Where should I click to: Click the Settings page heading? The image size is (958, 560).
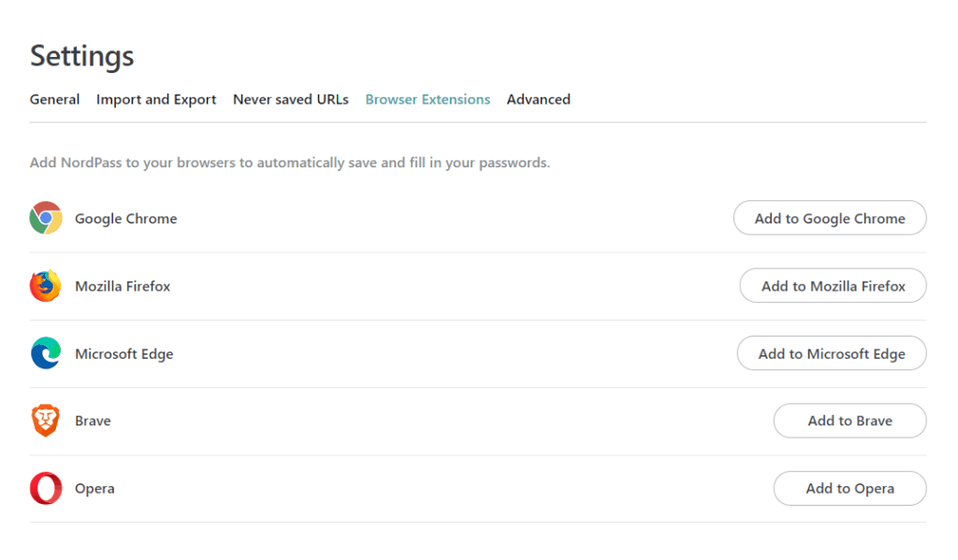[81, 56]
